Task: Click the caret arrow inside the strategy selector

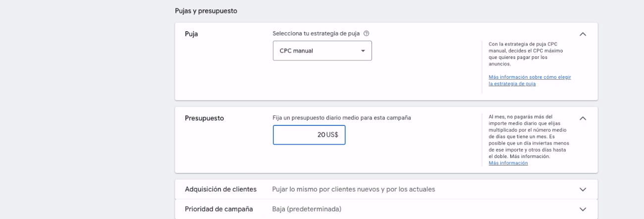Action: click(x=363, y=51)
